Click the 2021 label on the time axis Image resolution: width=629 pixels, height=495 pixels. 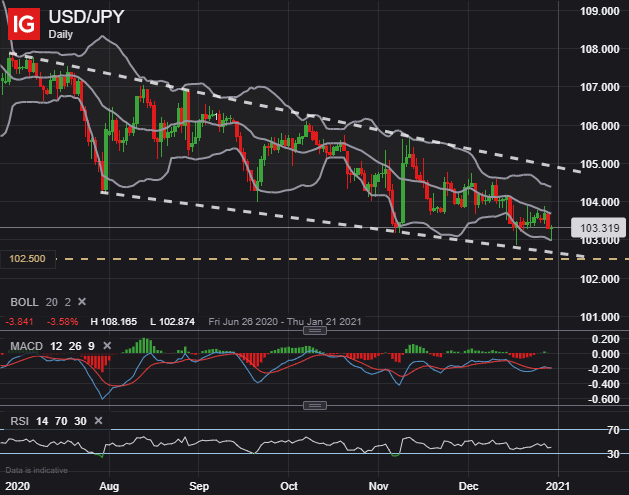(x=558, y=486)
